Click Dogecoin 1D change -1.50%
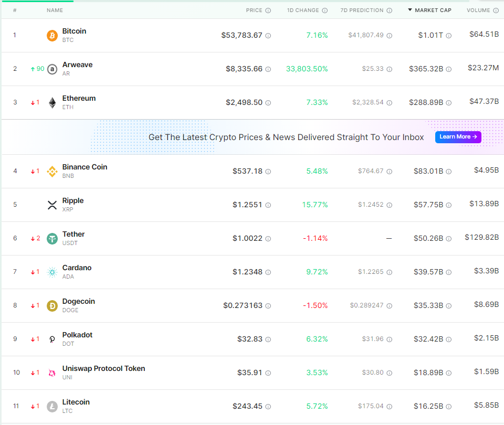This screenshot has width=504, height=425. 316,305
